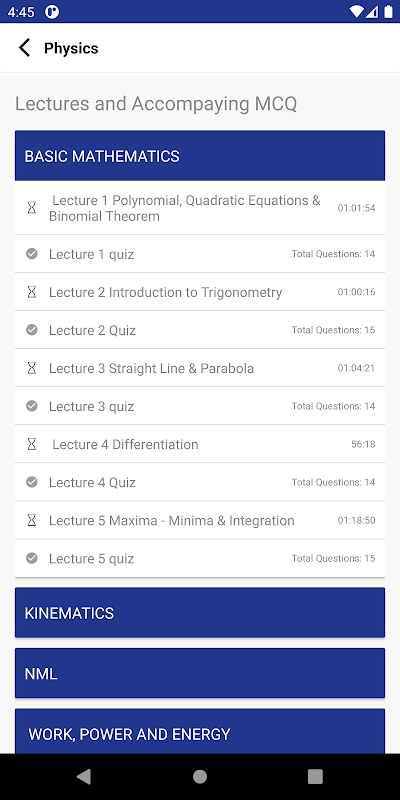This screenshot has width=400, height=800.
Task: Click the hourglass icon for Lecture 5 Maxima
Action: click(x=32, y=520)
